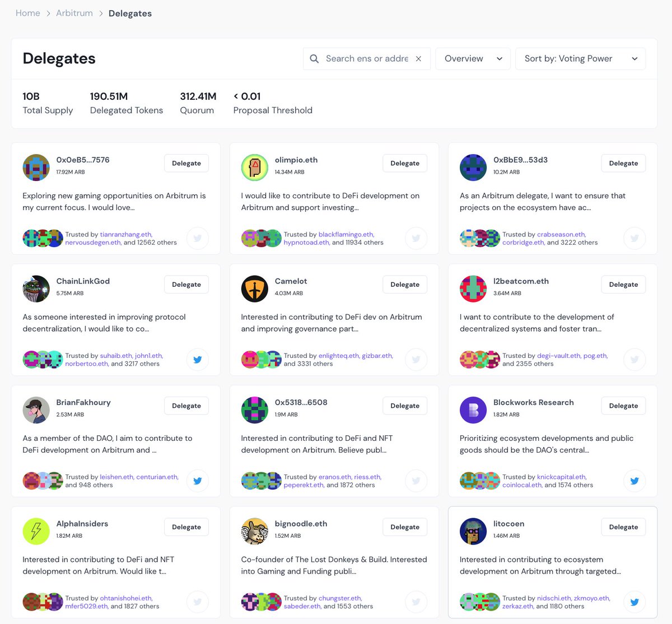
Task: Click Twitter icon on Camelot card
Action: (416, 360)
